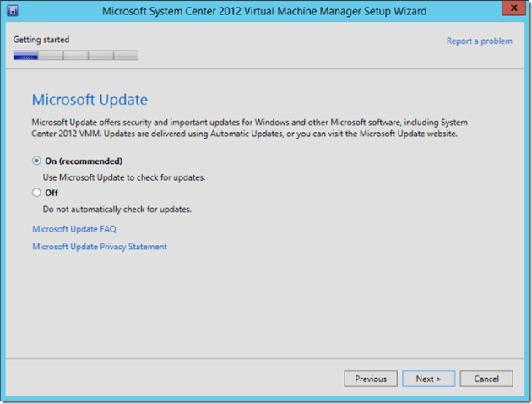This screenshot has height=404, width=532.
Task: Click the setup wizard icon in title bar
Action: click(x=13, y=11)
